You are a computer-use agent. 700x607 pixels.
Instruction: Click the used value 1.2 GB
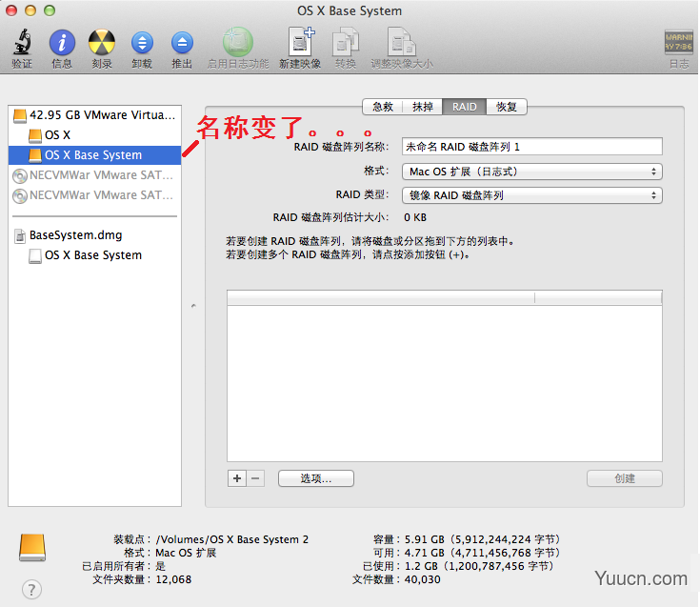[x=479, y=566]
